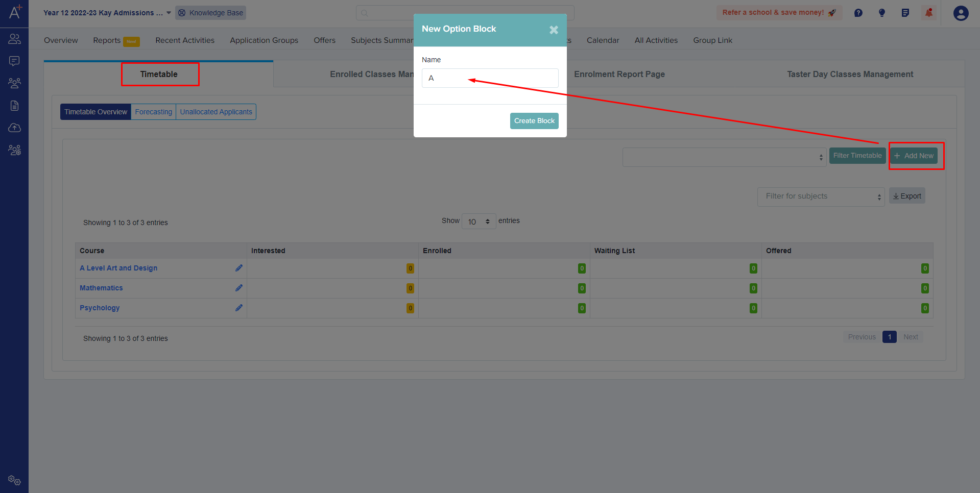Click the Name input field
Image resolution: width=980 pixels, height=493 pixels.
[x=490, y=78]
